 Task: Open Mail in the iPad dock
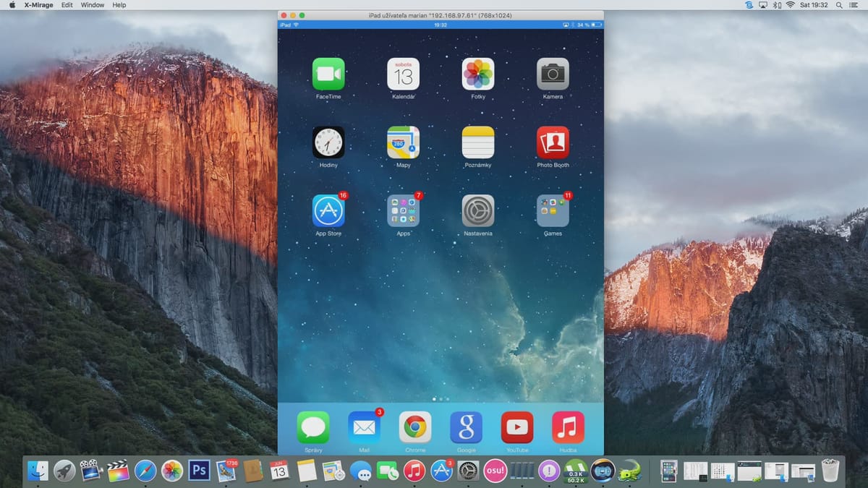tap(365, 427)
